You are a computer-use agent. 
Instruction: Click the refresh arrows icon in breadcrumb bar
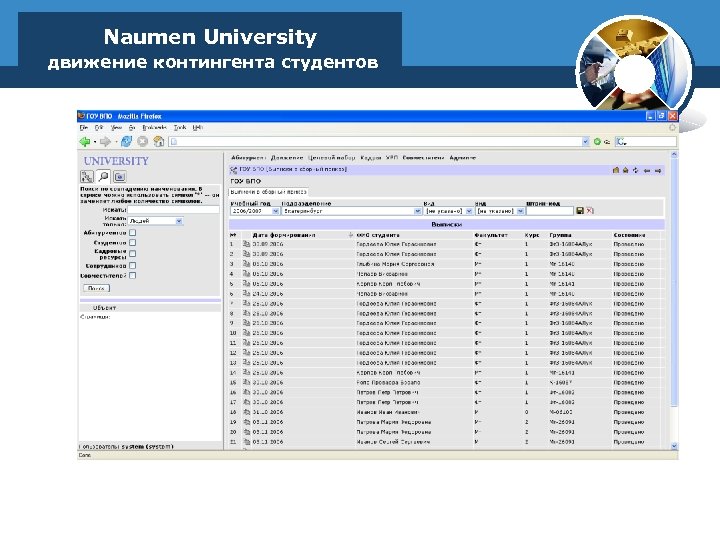(636, 170)
